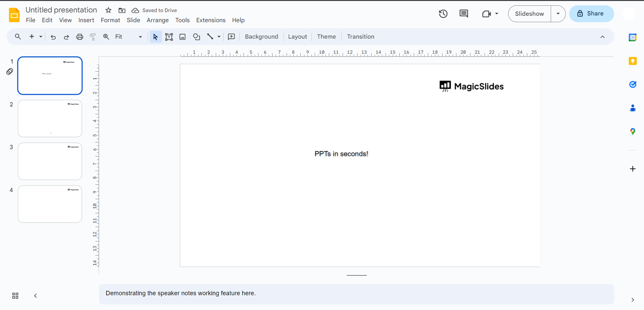Move presentation to a folder icon
This screenshot has height=310, width=644.
click(122, 10)
